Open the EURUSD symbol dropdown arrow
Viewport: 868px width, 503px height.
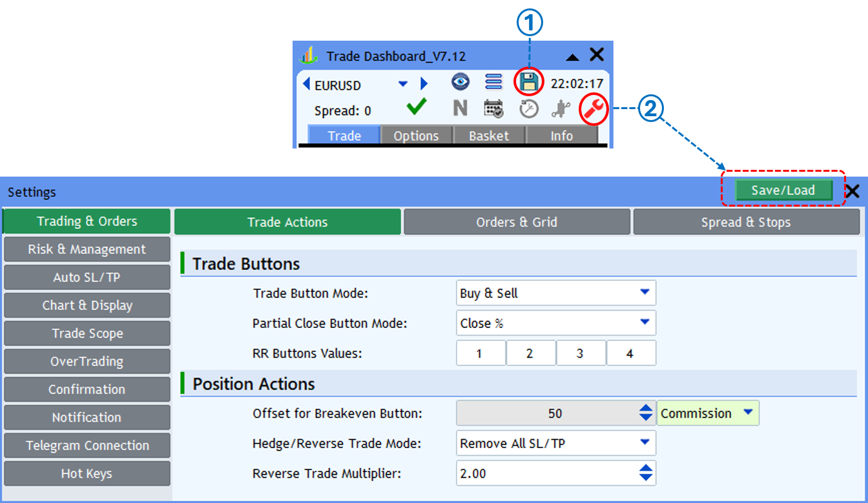click(x=404, y=84)
